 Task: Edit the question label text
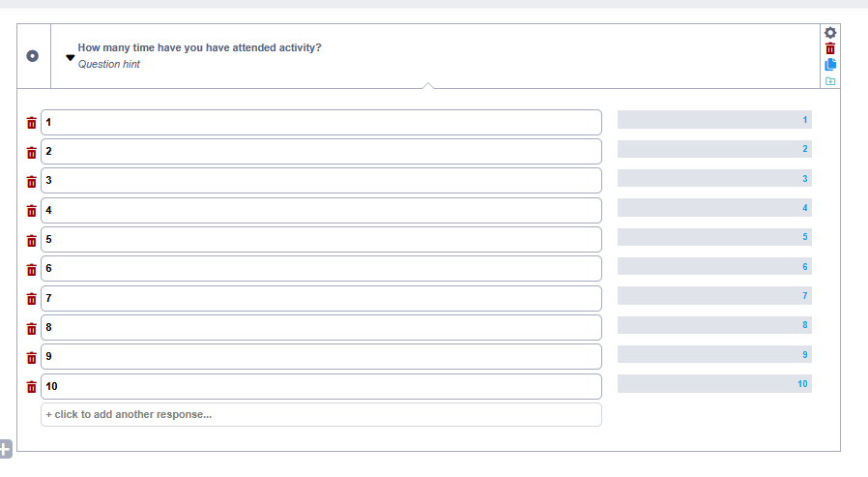(x=200, y=47)
